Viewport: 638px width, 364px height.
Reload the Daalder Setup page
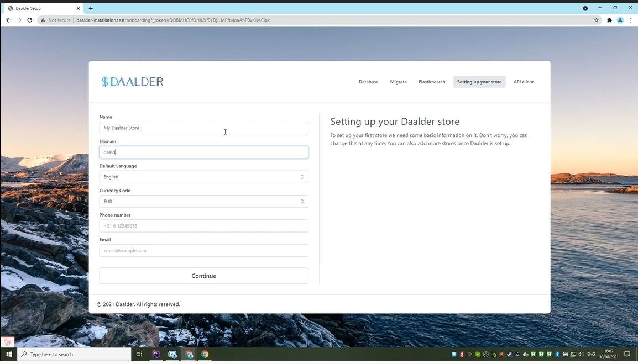click(x=30, y=20)
